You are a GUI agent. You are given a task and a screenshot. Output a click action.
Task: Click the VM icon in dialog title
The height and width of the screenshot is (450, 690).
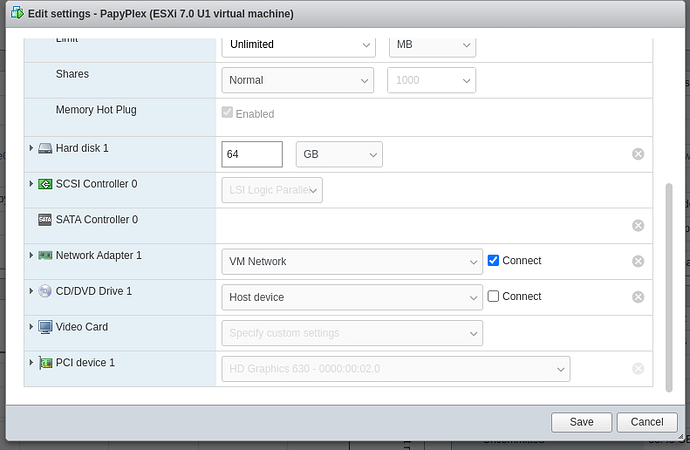click(17, 13)
